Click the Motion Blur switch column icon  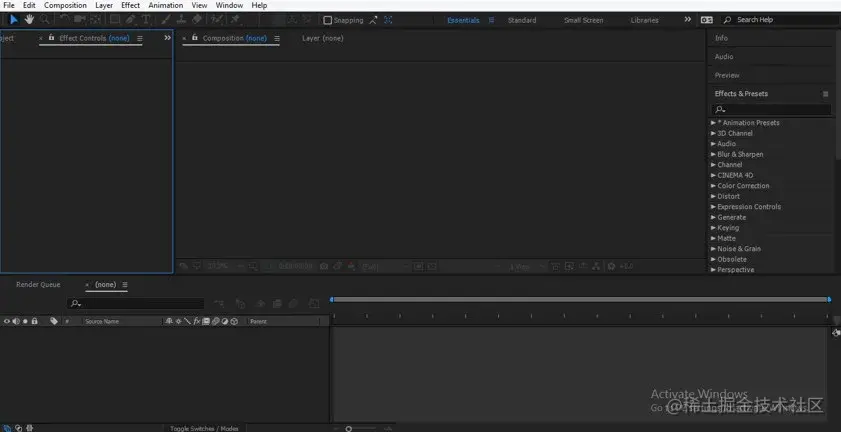[x=215, y=321]
